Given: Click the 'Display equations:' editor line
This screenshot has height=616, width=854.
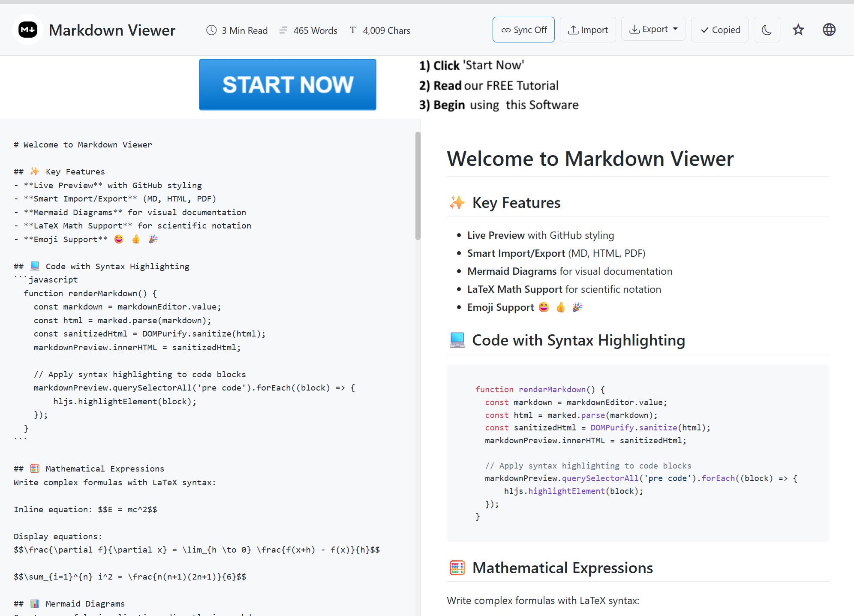Looking at the screenshot, I should pyautogui.click(x=58, y=536).
